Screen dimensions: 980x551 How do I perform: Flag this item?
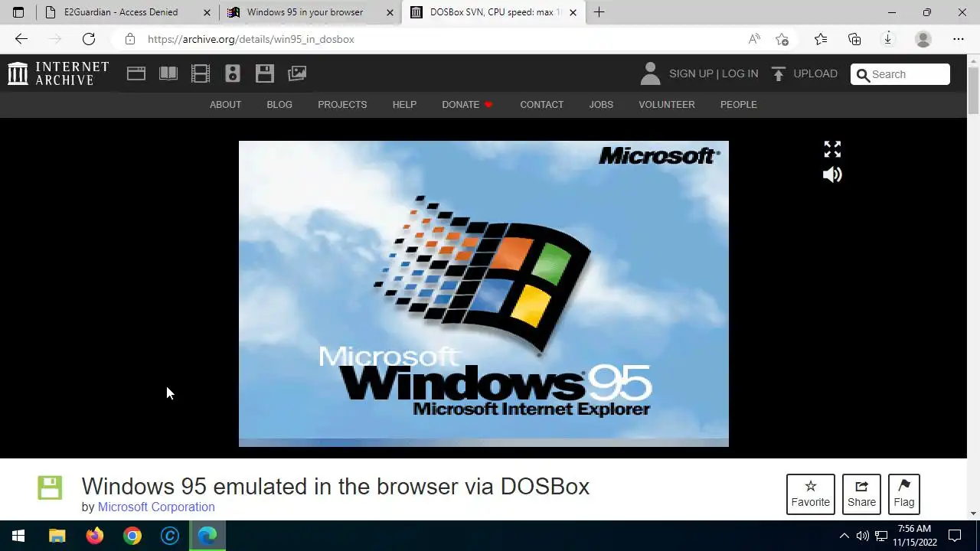point(904,494)
